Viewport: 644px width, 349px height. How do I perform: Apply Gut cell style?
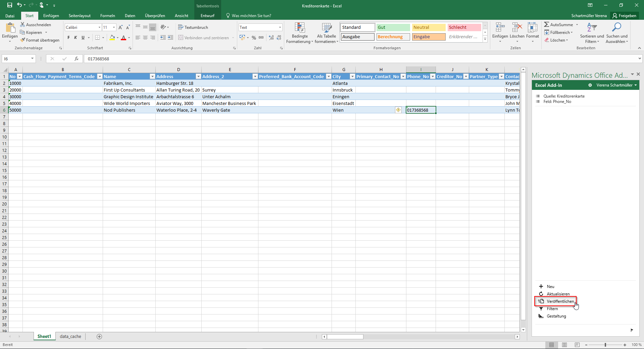[x=393, y=27]
